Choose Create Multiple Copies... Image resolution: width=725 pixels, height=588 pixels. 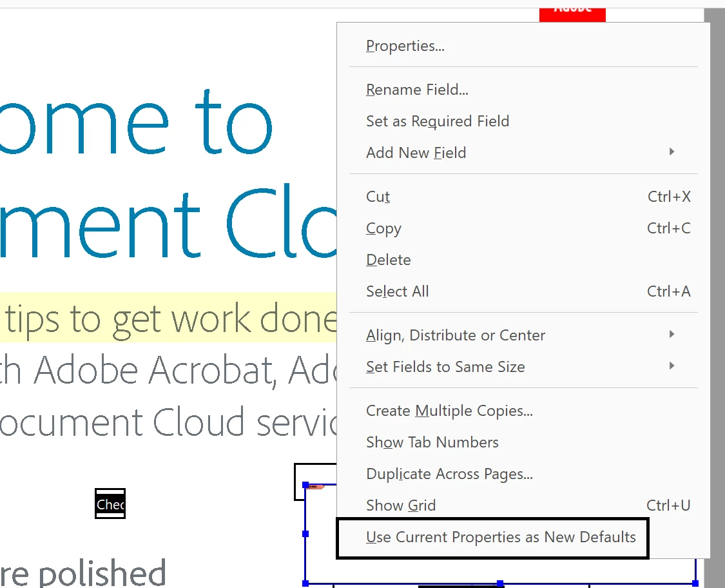(x=523, y=411)
